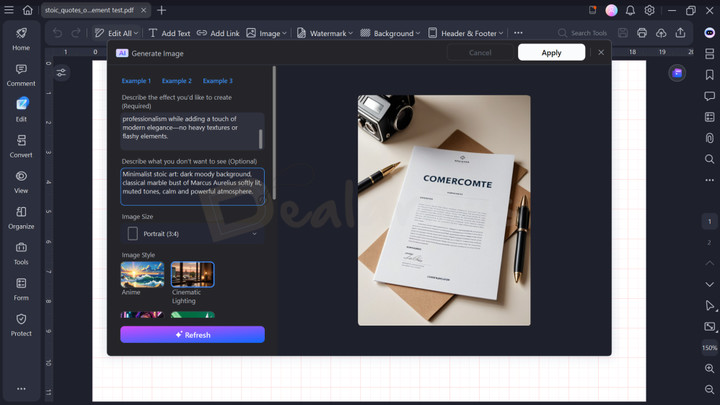Show more sidebar options at bottom left

point(21,388)
